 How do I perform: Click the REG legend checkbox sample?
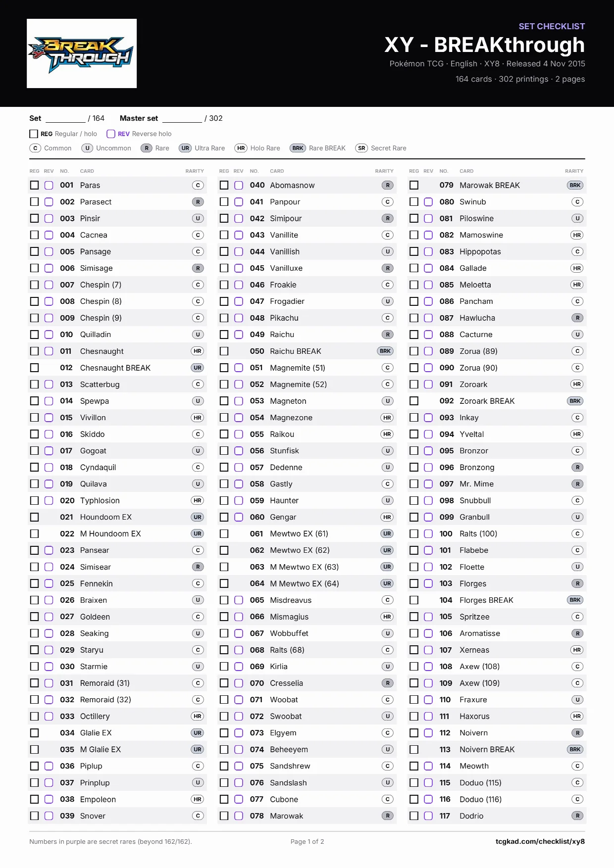coord(34,134)
